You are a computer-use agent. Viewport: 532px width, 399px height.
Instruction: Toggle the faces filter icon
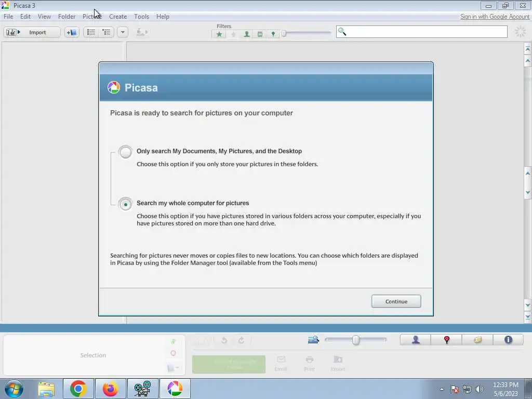pos(247,34)
